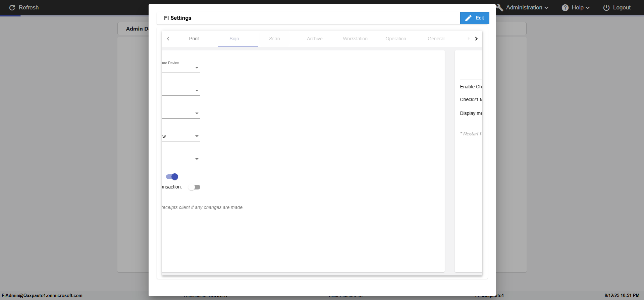Click the Help question mark icon

(565, 7)
